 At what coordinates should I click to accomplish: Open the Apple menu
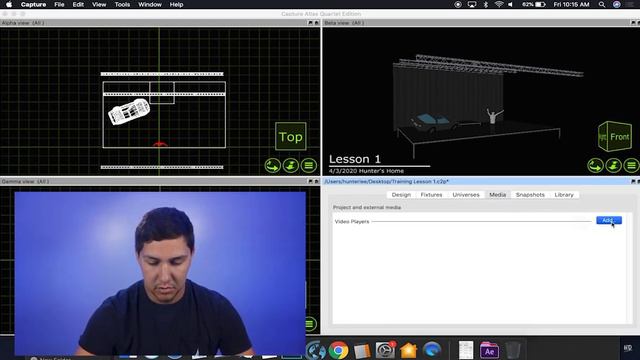[x=9, y=4]
